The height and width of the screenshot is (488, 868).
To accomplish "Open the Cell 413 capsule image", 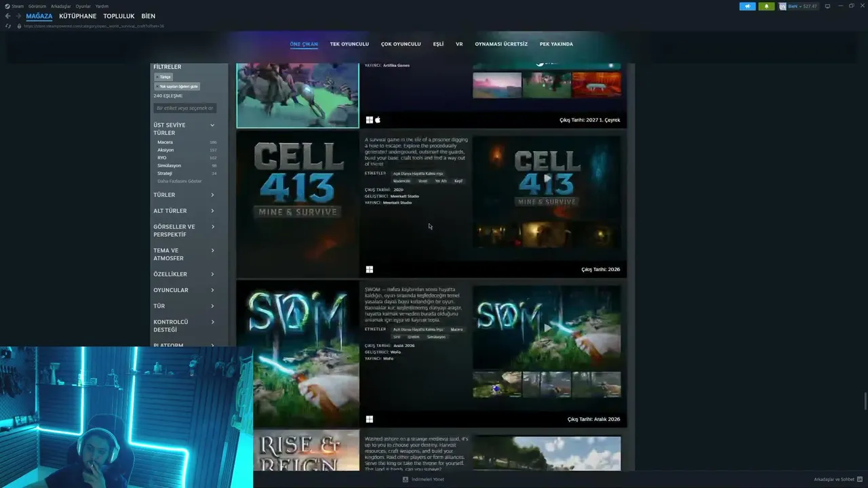I will coord(298,204).
